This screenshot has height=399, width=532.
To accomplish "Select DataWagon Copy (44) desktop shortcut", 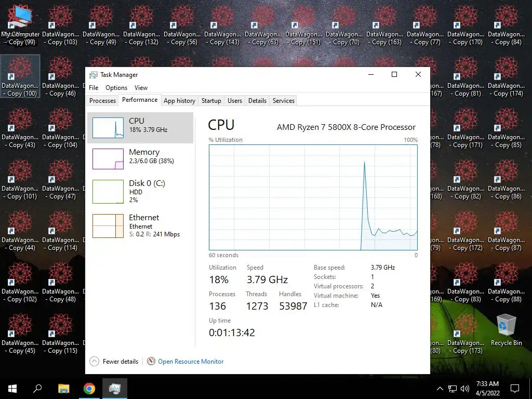I will pyautogui.click(x=20, y=231).
